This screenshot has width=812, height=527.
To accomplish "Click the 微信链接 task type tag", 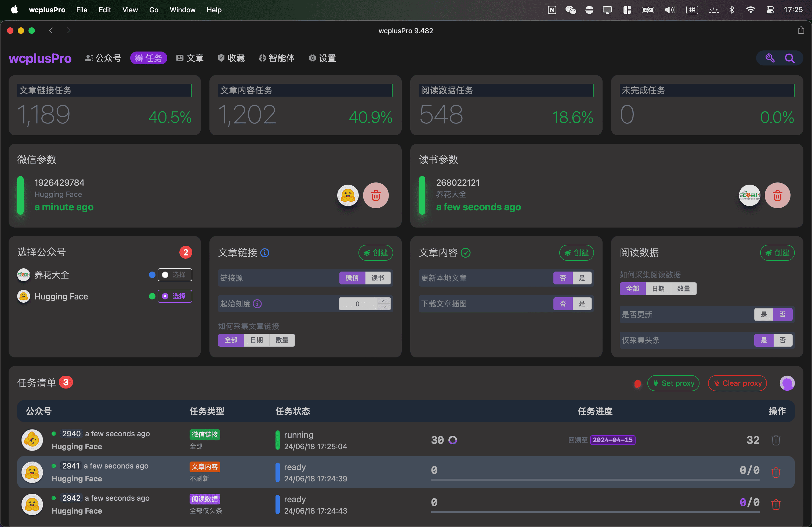I will coord(205,435).
